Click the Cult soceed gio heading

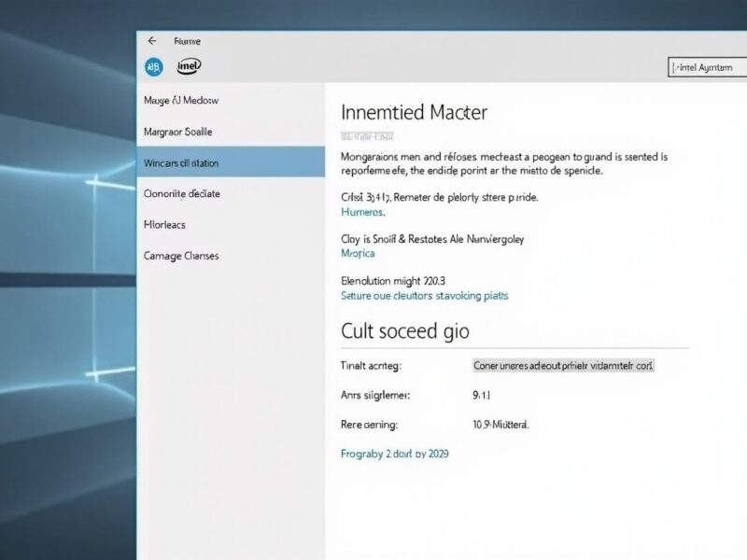click(x=405, y=331)
